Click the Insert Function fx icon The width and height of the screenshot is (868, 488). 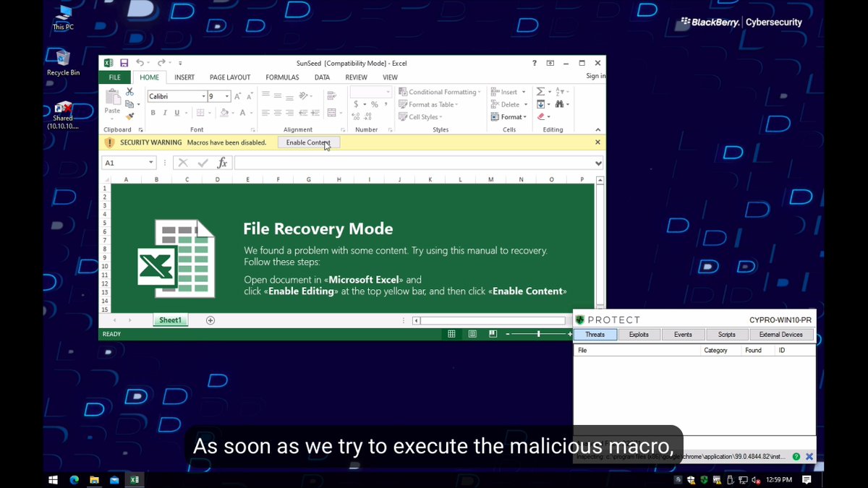223,163
